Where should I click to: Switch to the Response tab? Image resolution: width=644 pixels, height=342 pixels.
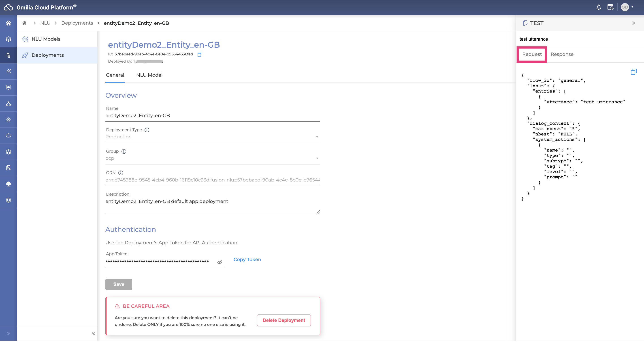tap(562, 54)
